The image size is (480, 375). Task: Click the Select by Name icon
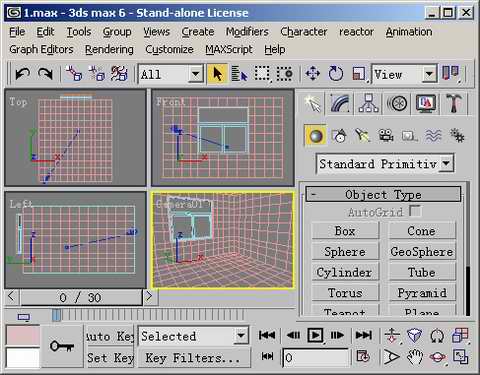pyautogui.click(x=239, y=74)
